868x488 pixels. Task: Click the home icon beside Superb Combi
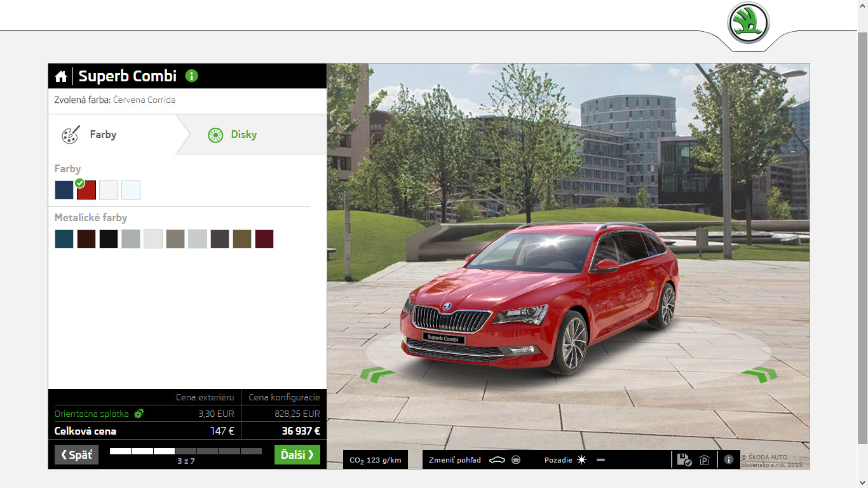(x=61, y=76)
